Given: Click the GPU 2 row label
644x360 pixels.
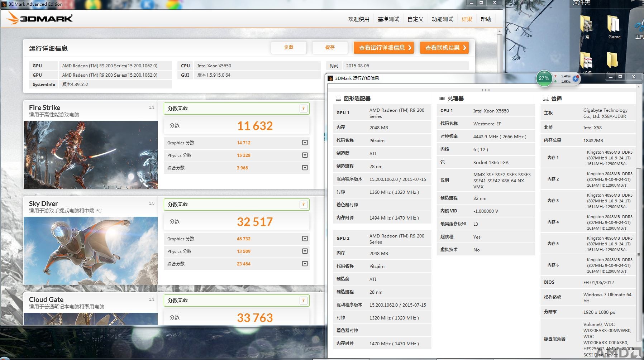Looking at the screenshot, I should (x=343, y=238).
